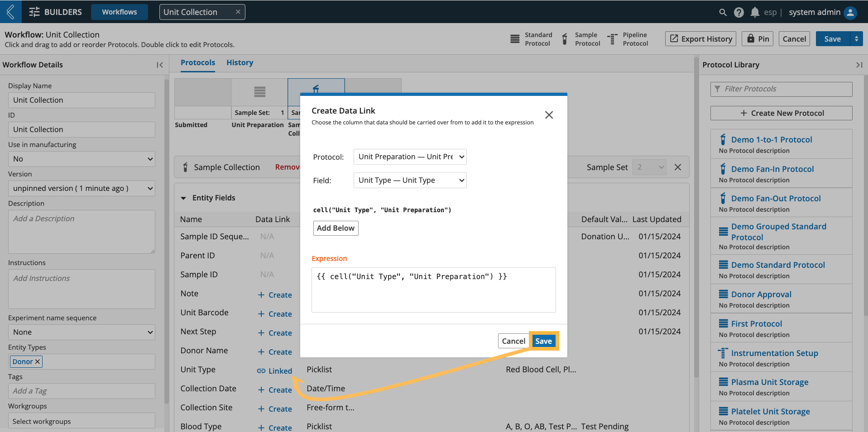The image size is (868, 432).
Task: Click the Description text area
Action: [x=82, y=232]
